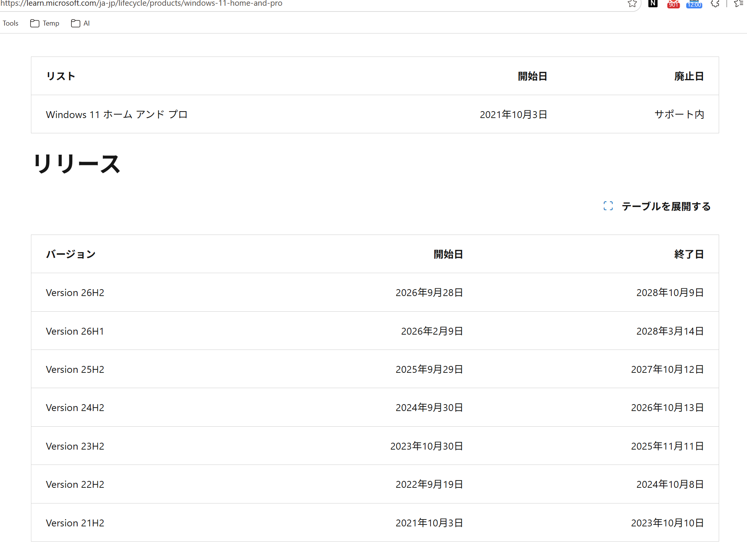Select the 2025年9月29日 start date
Viewport: 747px width, 560px height.
[x=429, y=369]
